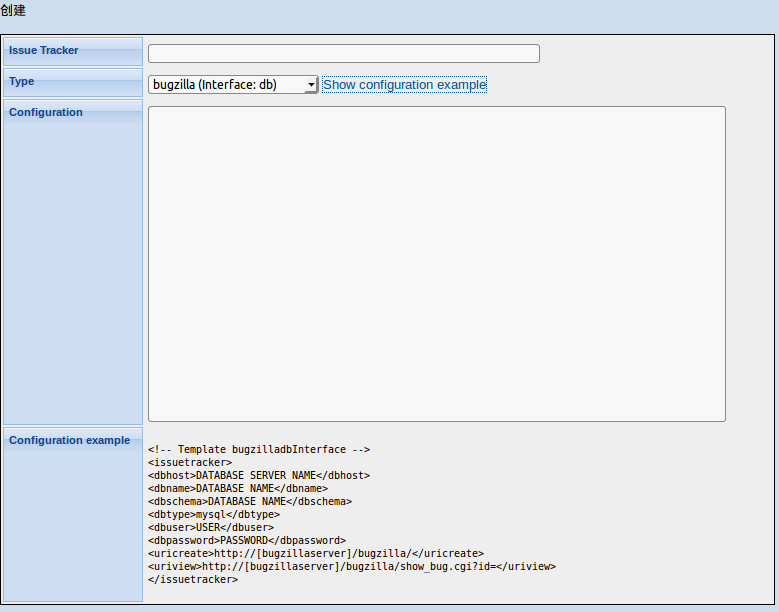Click the dbhost DATABASE SERVER NAME line
The width and height of the screenshot is (779, 612).
click(259, 475)
